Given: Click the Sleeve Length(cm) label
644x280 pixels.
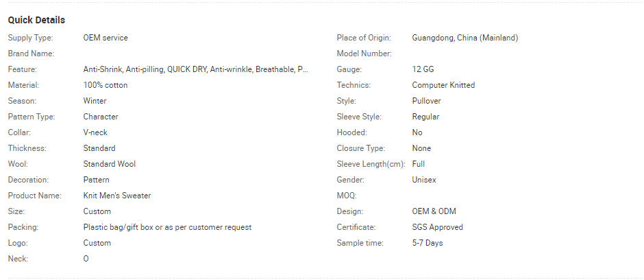Looking at the screenshot, I should 371,164.
